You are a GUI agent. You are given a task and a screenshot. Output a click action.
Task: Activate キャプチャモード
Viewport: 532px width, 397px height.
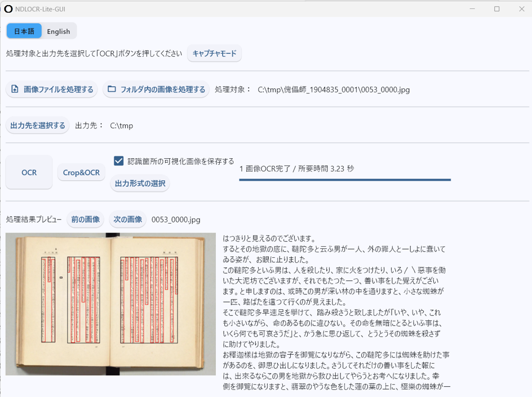click(x=214, y=54)
